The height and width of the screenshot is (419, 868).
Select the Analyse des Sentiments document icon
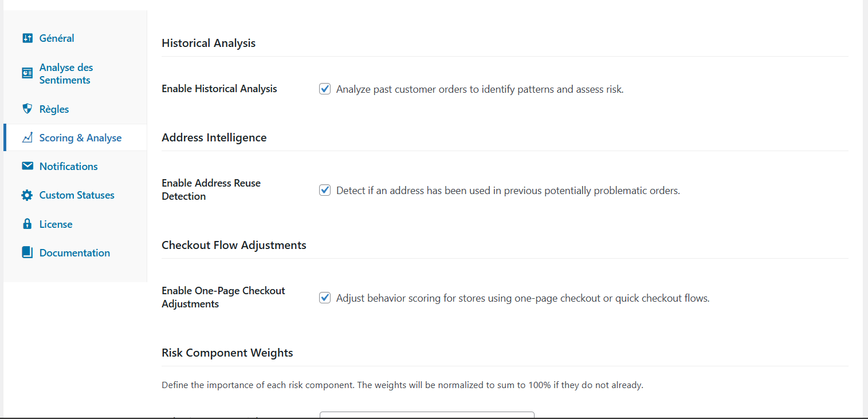pyautogui.click(x=27, y=73)
